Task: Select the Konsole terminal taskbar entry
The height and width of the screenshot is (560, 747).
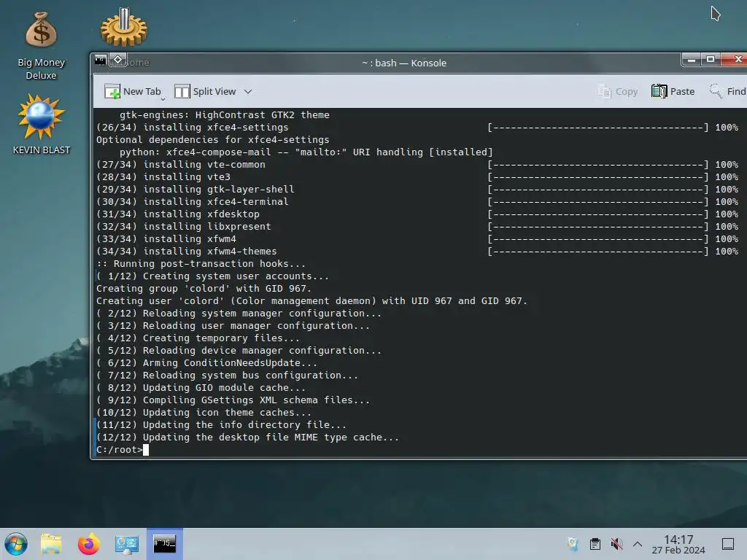Action: click(164, 544)
